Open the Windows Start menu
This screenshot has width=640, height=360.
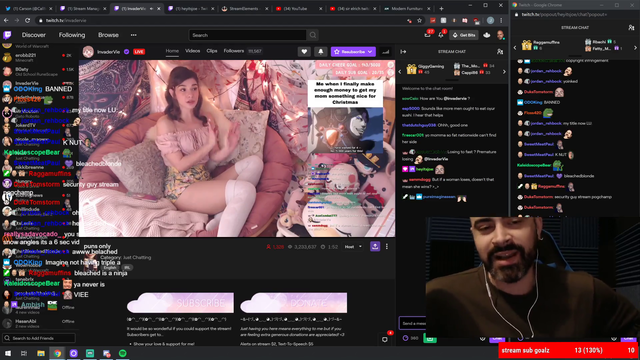[x=8, y=353]
